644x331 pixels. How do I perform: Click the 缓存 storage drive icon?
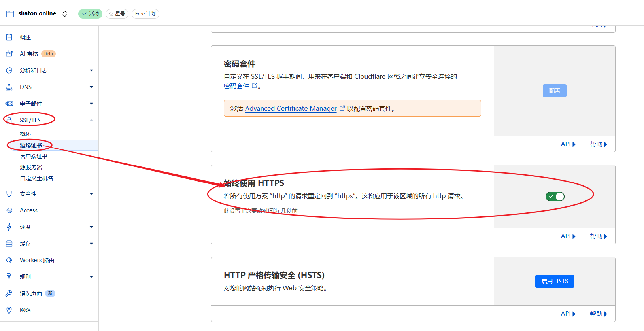click(9, 244)
